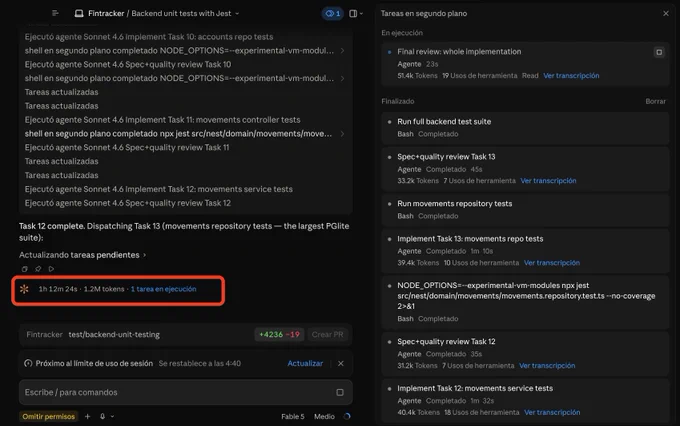The height and width of the screenshot is (426, 680).
Task: Click the usage limit clock icon
Action: pos(28,364)
